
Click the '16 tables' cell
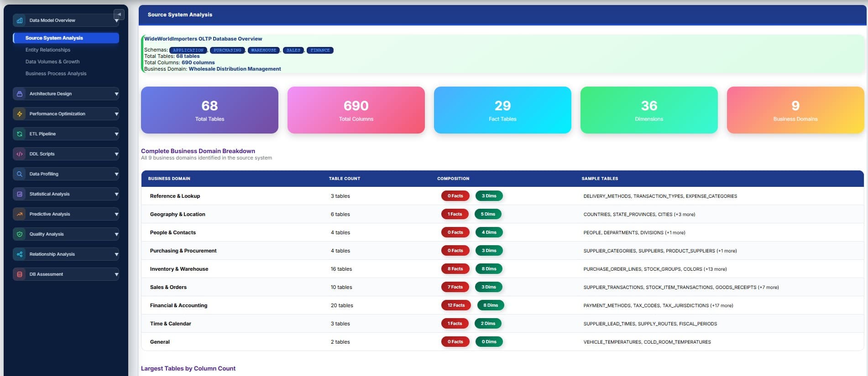coord(341,269)
